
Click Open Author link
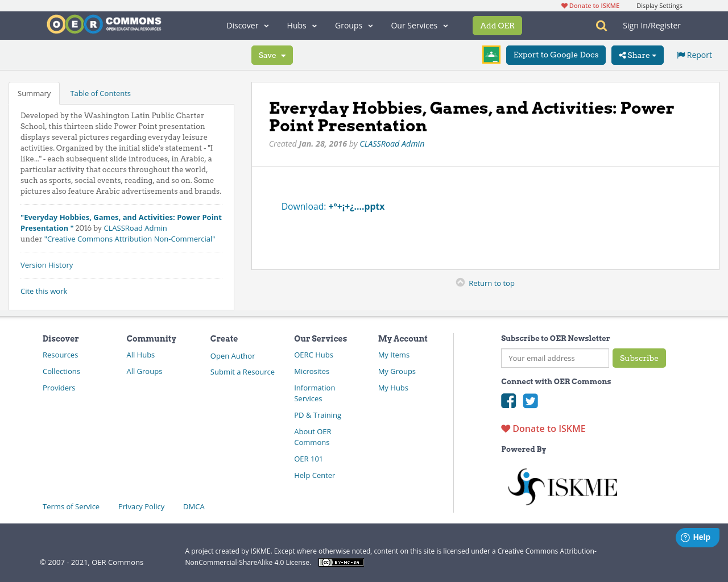[233, 356]
